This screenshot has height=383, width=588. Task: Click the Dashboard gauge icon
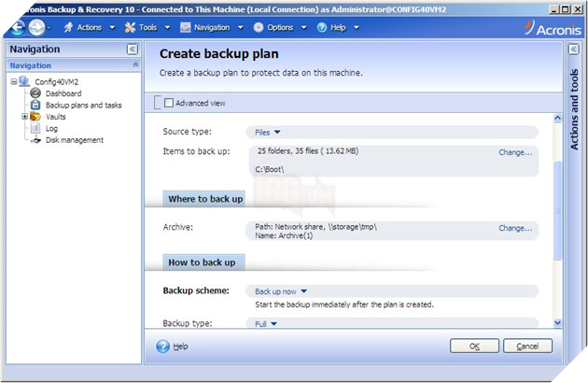pyautogui.click(x=35, y=92)
